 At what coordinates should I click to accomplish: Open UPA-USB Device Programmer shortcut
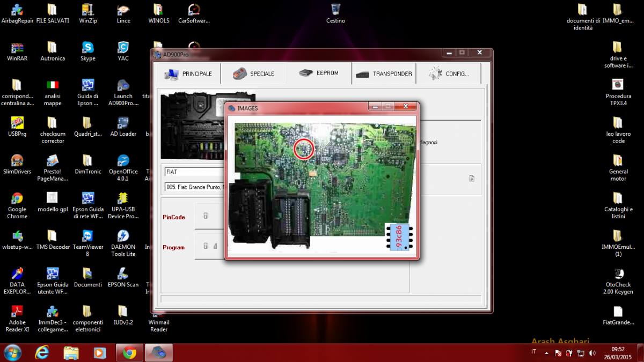point(123,204)
